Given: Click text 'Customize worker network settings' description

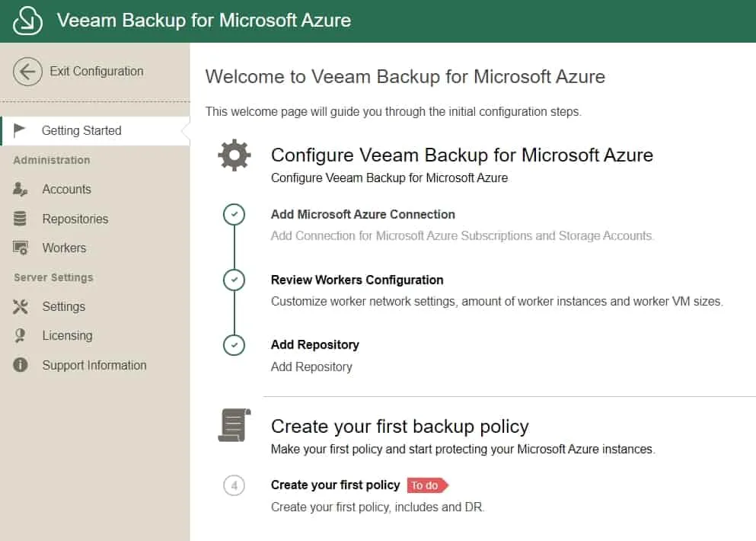Looking at the screenshot, I should [x=497, y=301].
